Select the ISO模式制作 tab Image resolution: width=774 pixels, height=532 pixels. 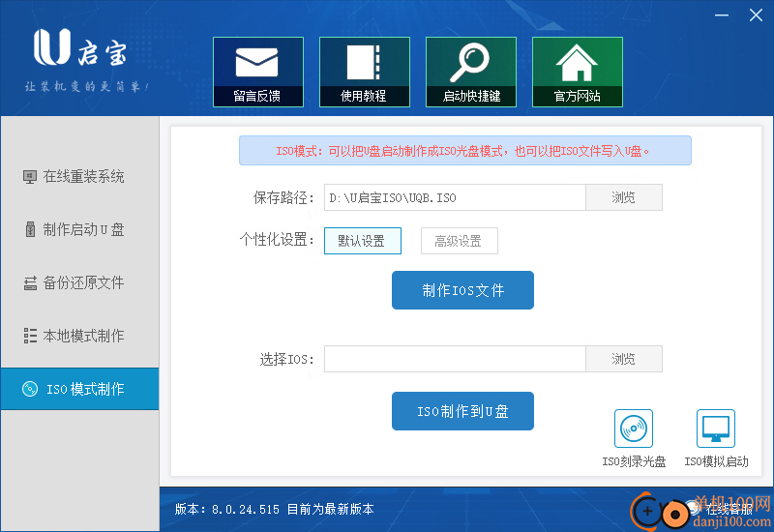pos(80,389)
